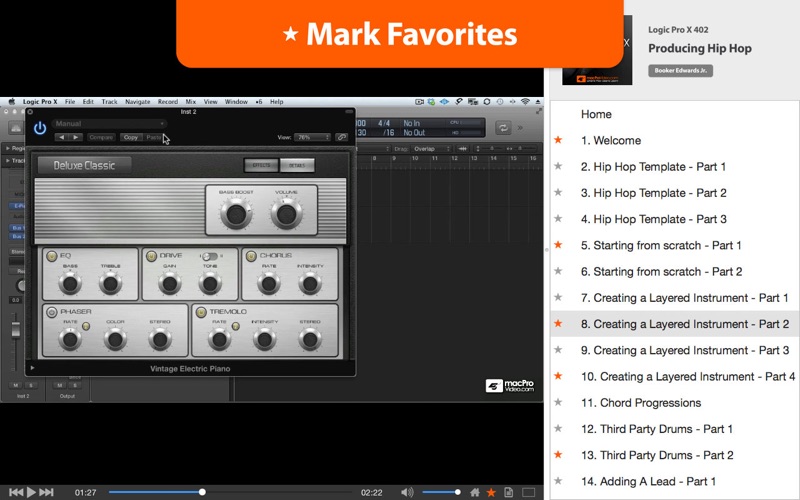Click the cycle button in Logic control bar

503,128
